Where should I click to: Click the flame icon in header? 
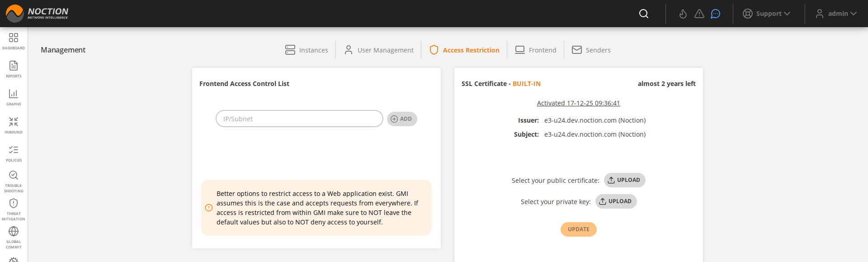683,14
